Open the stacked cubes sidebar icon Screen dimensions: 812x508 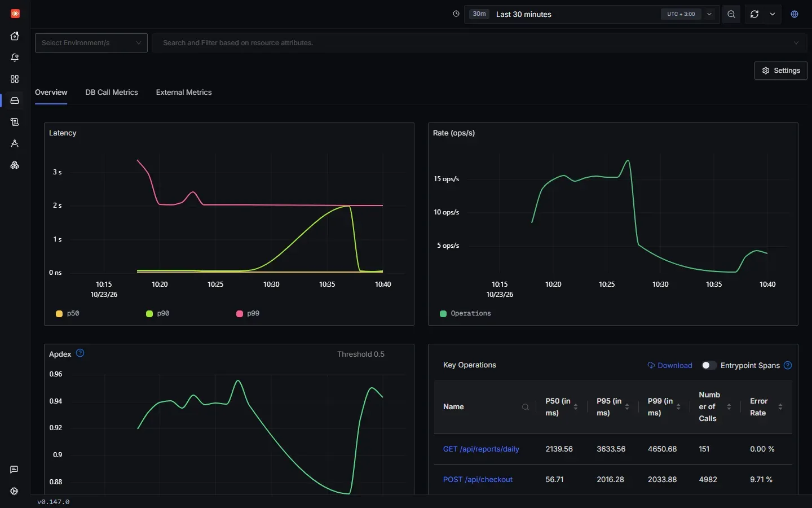point(15,165)
